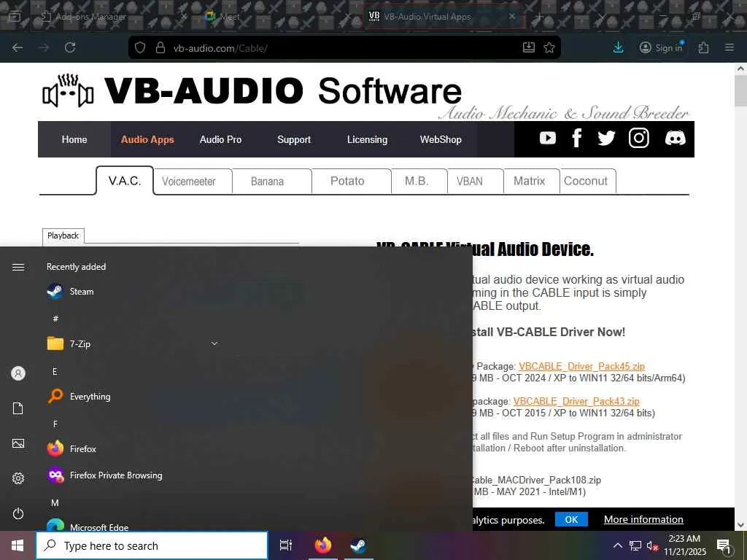Reload the page with the refresh icon
This screenshot has width=747, height=560.
(70, 47)
